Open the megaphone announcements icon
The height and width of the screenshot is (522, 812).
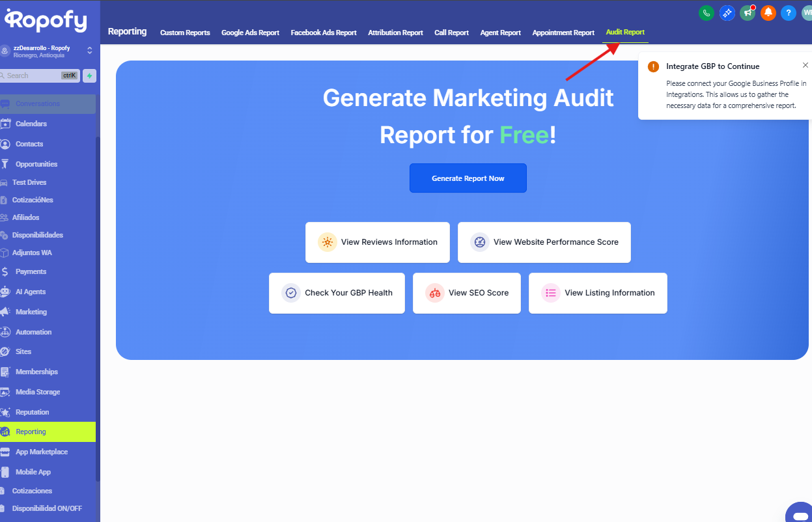tap(748, 12)
